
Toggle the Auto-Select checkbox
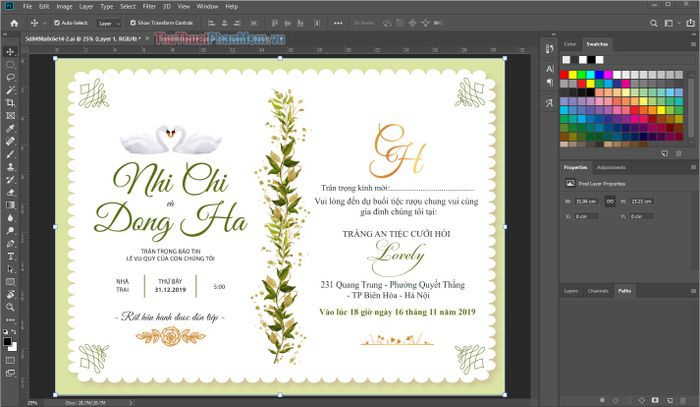56,21
